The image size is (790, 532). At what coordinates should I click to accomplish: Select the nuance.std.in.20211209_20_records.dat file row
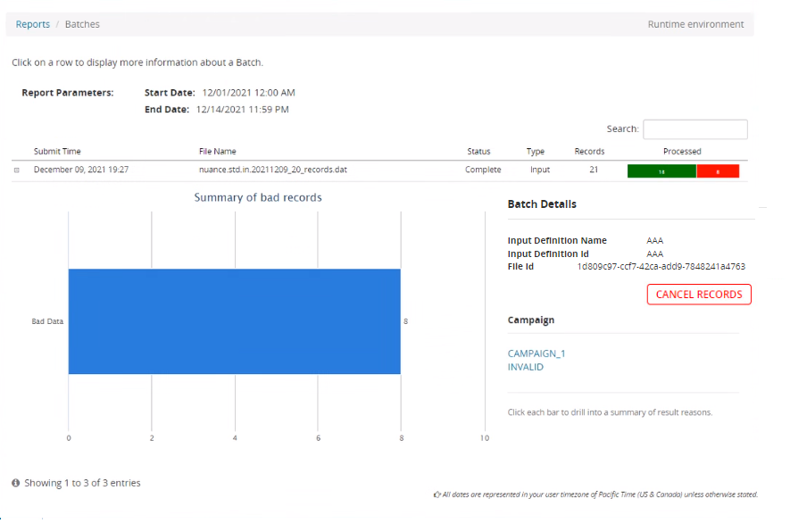(x=272, y=170)
